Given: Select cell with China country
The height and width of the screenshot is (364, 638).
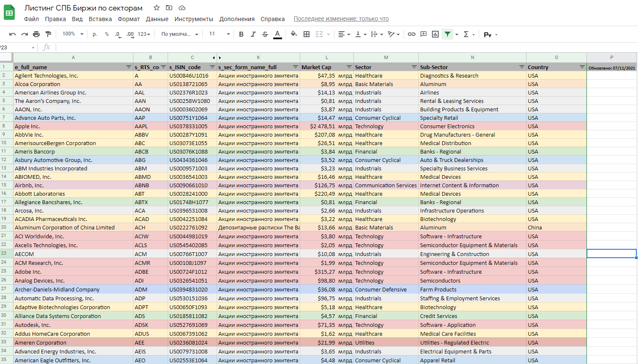Looking at the screenshot, I should tap(556, 227).
